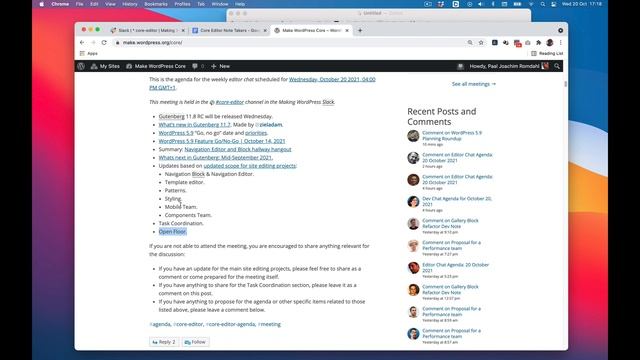This screenshot has height=360, width=640.
Task: Close the Slack core-editor tab
Action: (x=183, y=30)
